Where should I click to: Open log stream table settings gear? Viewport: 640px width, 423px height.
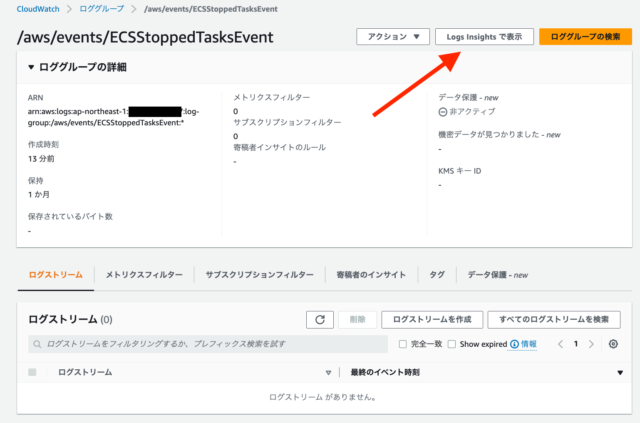tap(613, 344)
